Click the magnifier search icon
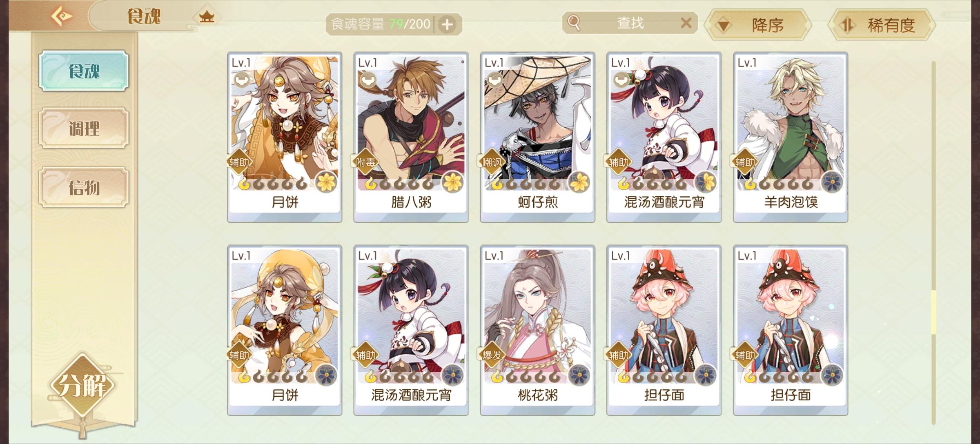This screenshot has width=980, height=444. (574, 23)
